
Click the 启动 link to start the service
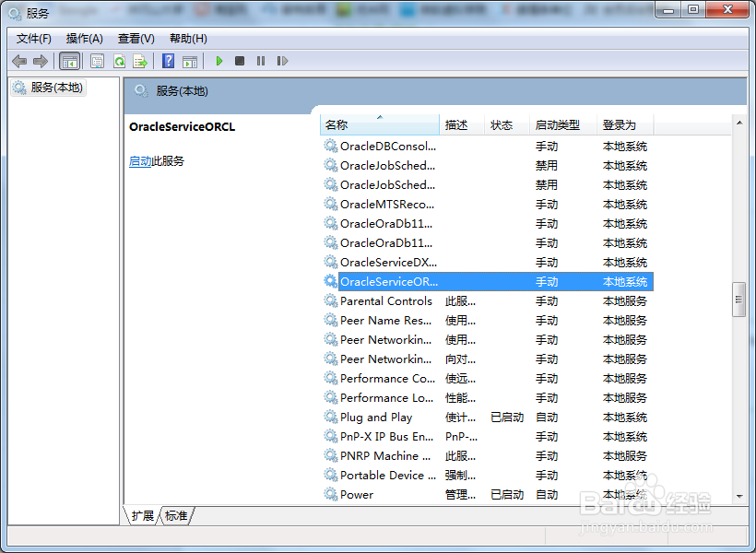click(x=140, y=161)
